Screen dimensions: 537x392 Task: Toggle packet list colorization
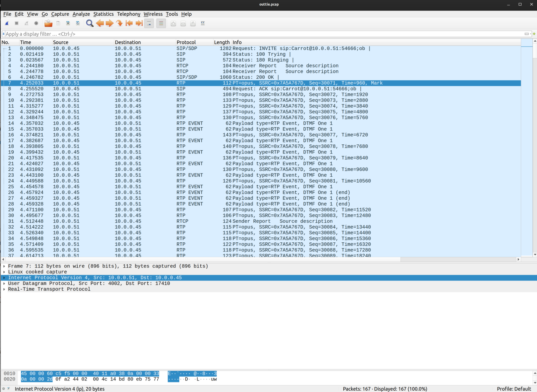[x=160, y=23]
